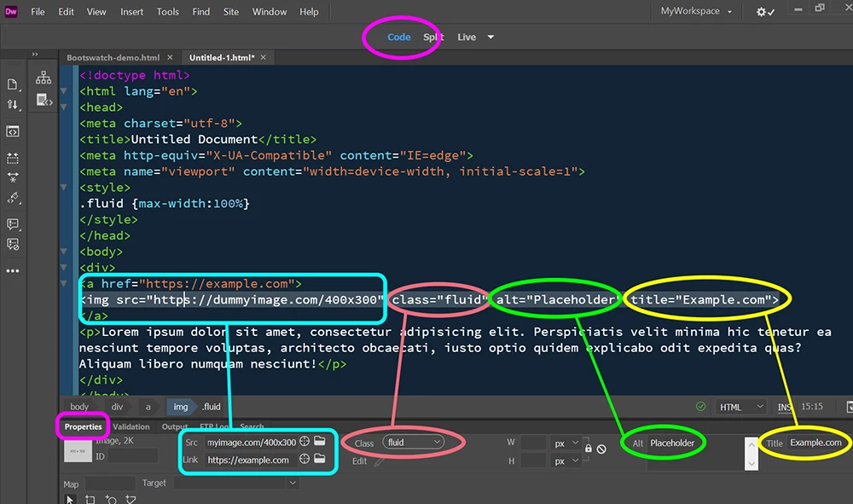Collapse the style tag fold arrow
The image size is (853, 504).
(x=64, y=187)
